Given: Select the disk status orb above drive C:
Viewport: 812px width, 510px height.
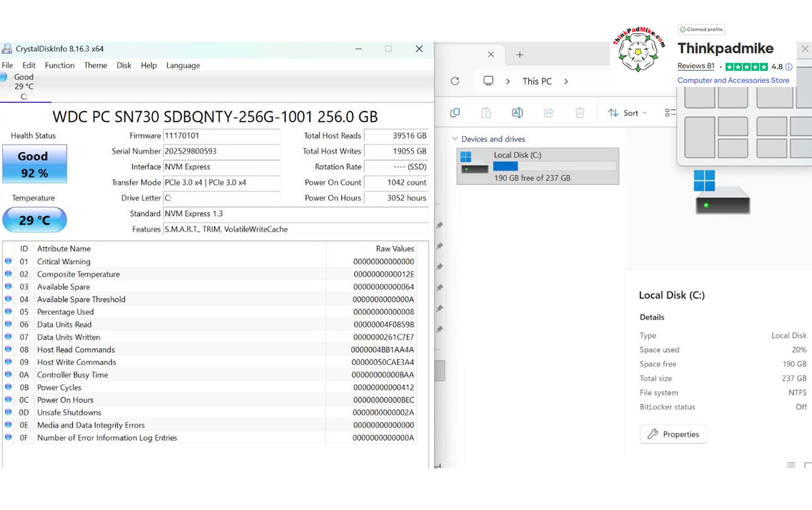Looking at the screenshot, I should (x=3, y=77).
